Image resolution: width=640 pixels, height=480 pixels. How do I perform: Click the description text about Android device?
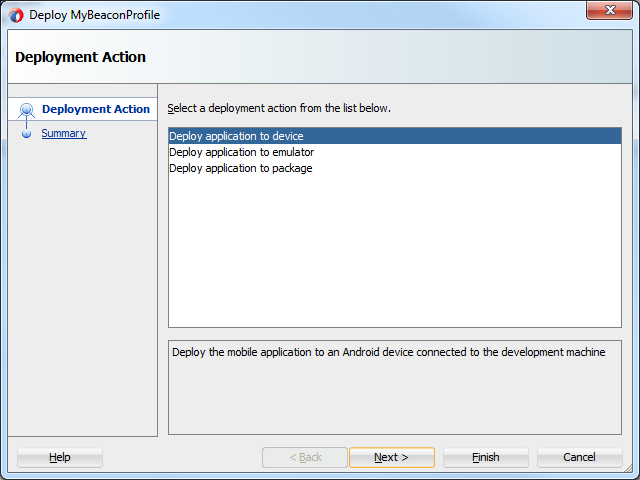click(x=388, y=352)
